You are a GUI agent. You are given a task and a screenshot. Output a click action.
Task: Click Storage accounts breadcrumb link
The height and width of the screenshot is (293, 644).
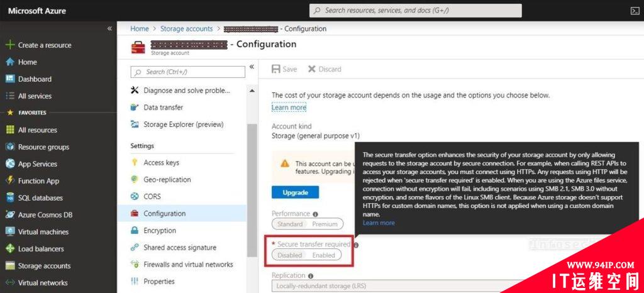pos(186,29)
